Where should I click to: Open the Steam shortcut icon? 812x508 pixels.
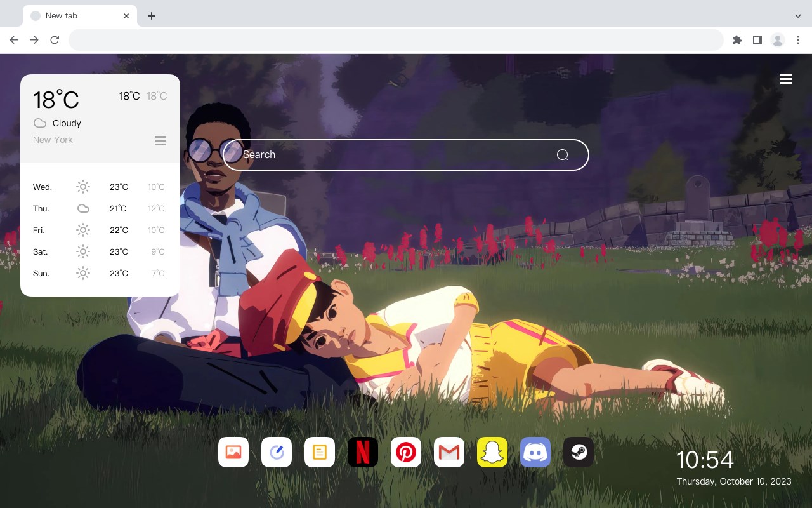579,452
